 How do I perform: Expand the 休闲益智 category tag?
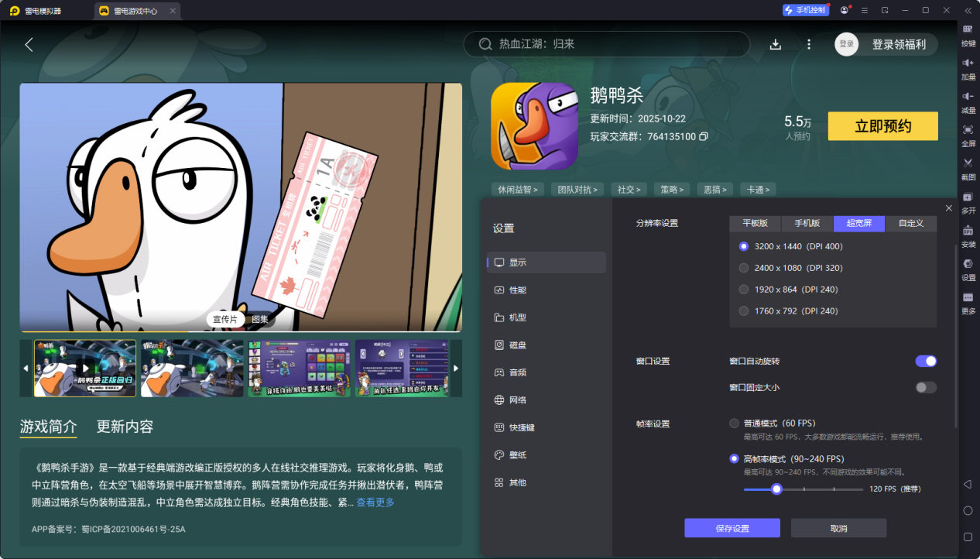(x=516, y=189)
